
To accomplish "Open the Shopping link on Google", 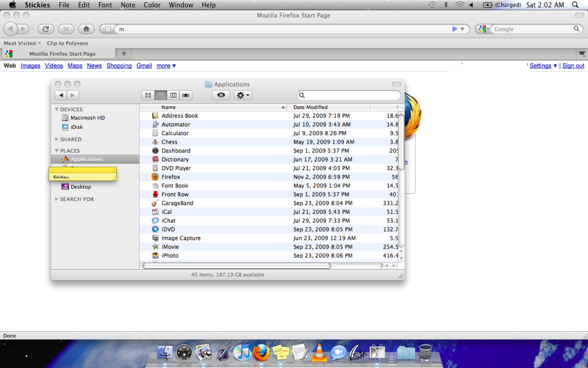I will [119, 66].
